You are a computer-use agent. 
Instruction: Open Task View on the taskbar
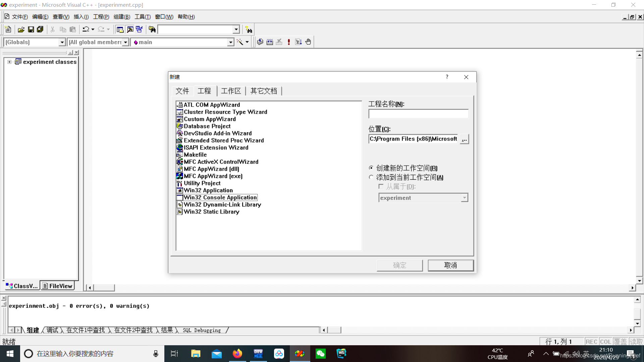pyautogui.click(x=174, y=354)
